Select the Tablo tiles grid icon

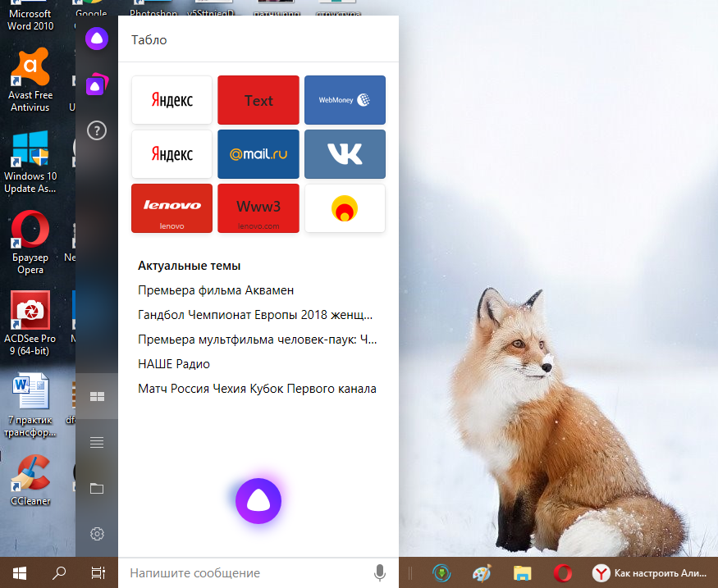click(97, 396)
